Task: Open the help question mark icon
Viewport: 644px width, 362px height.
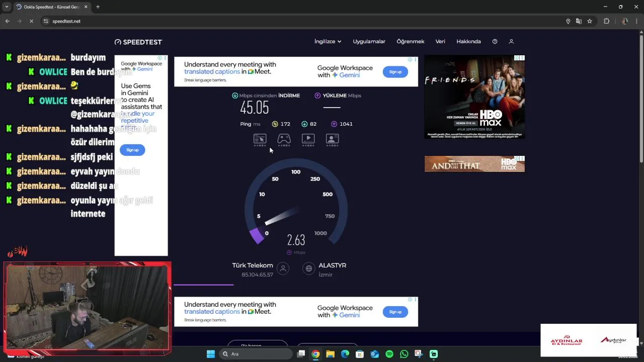Action: coord(495,42)
